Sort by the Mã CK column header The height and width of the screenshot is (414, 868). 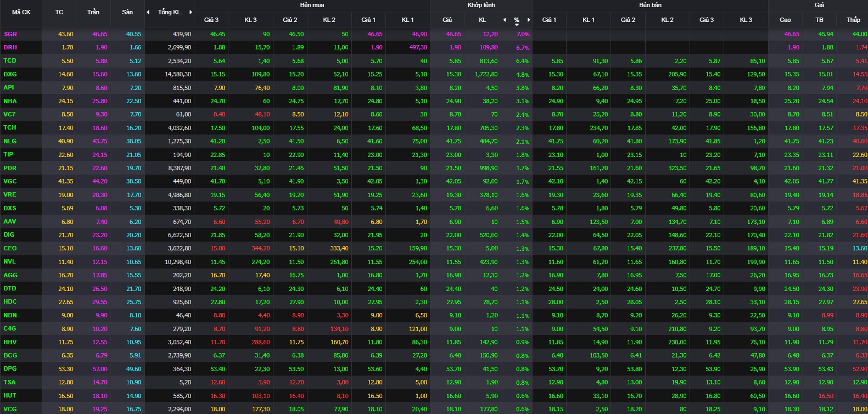click(x=21, y=12)
